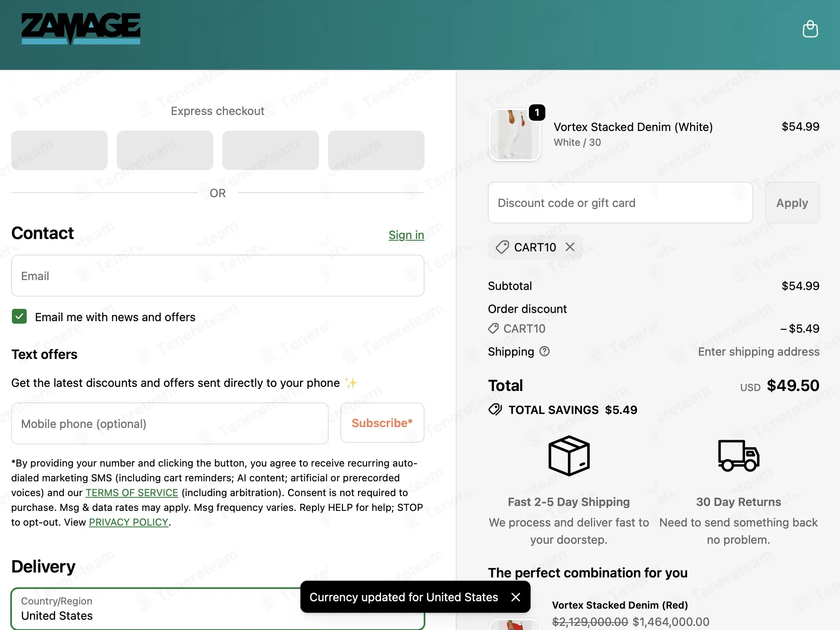This screenshot has width=840, height=630.
Task: Click the '– $5.49' discount amount
Action: [x=799, y=329]
